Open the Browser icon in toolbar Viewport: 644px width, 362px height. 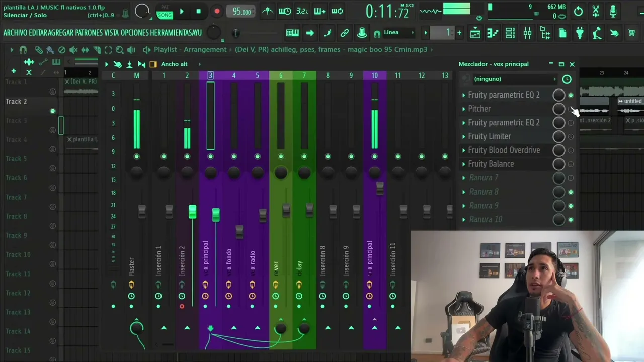(545, 33)
